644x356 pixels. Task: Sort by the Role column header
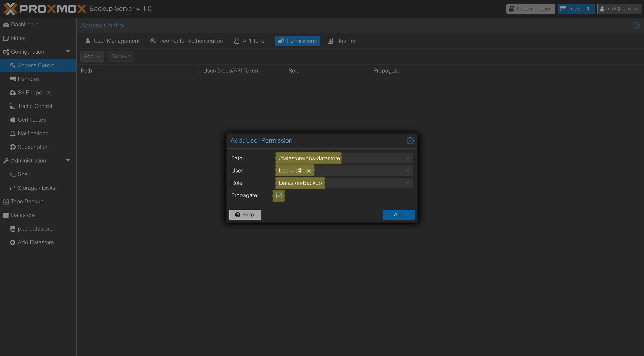326,71
